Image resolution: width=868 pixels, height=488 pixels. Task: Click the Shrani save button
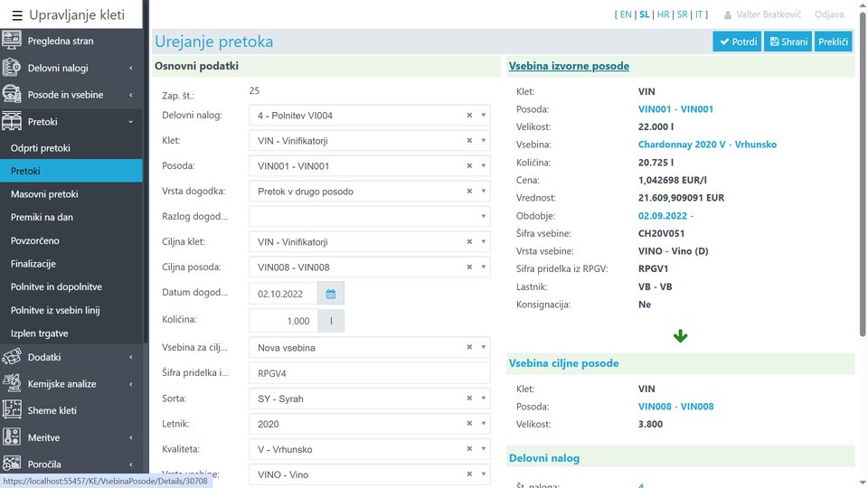(788, 42)
